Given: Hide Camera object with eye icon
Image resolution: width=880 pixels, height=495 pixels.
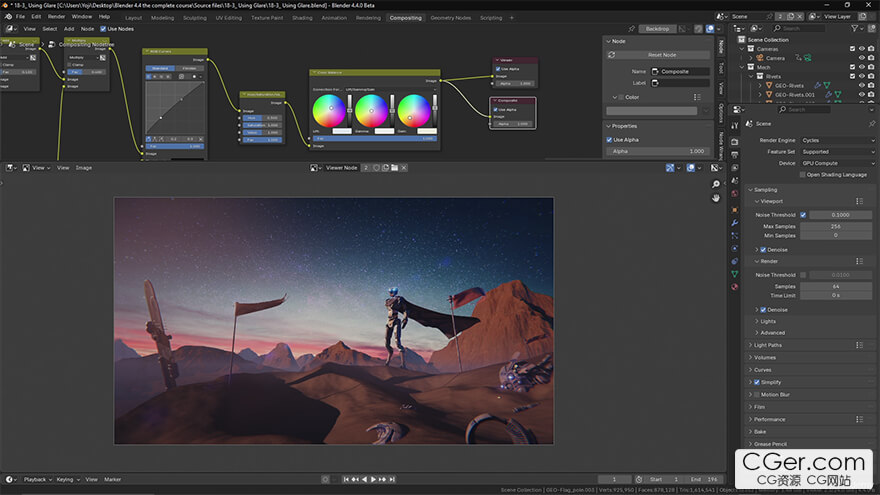Looking at the screenshot, I should click(861, 58).
